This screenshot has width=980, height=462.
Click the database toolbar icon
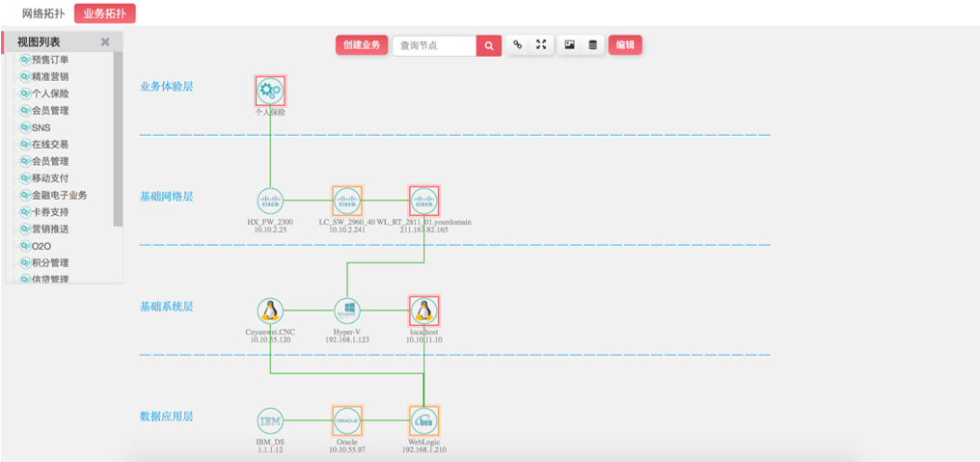click(592, 44)
